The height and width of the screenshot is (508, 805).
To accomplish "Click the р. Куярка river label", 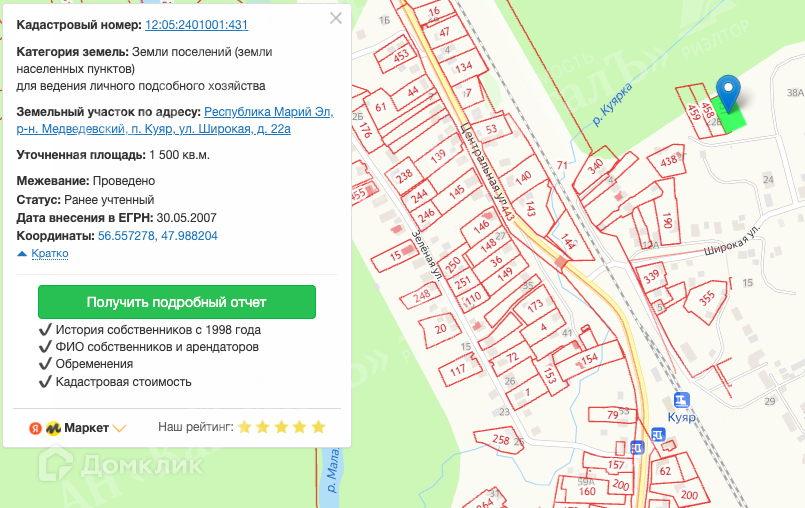I will pyautogui.click(x=611, y=105).
